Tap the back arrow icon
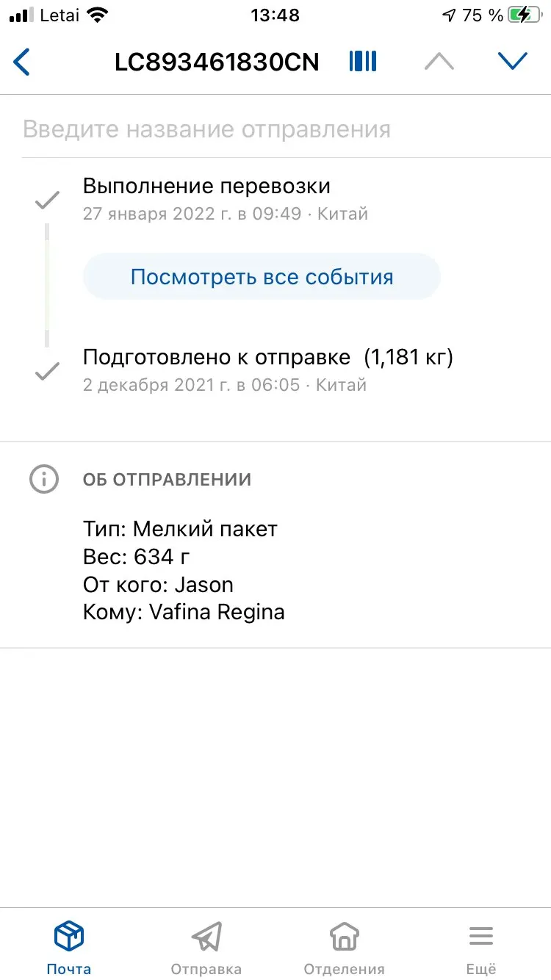 click(x=22, y=62)
